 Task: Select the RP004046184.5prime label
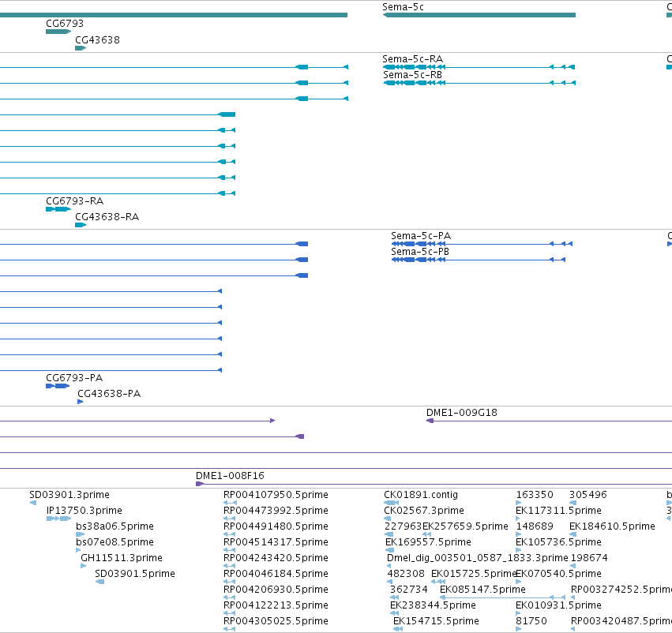pos(276,574)
